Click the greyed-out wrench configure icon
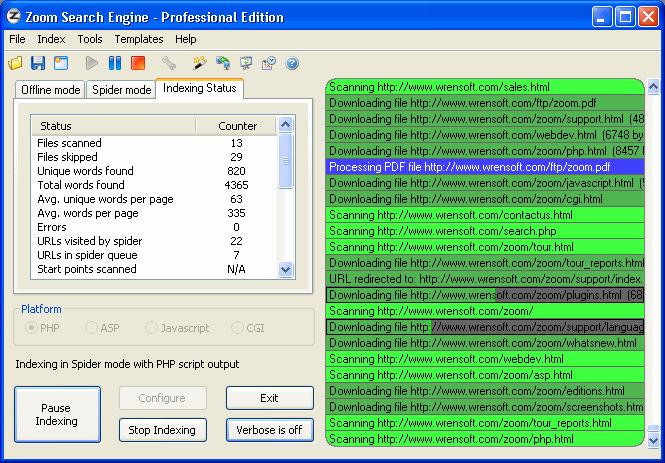This screenshot has width=665, height=463. tap(169, 64)
